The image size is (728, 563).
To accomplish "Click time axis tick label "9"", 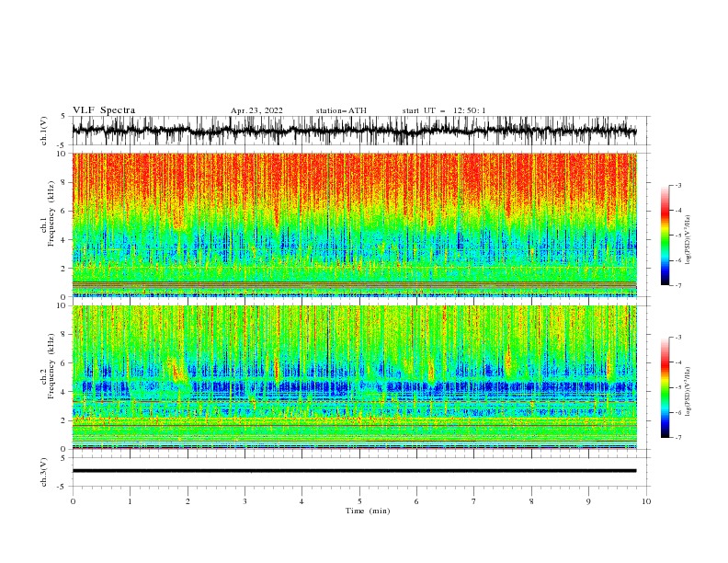I will [x=588, y=501].
